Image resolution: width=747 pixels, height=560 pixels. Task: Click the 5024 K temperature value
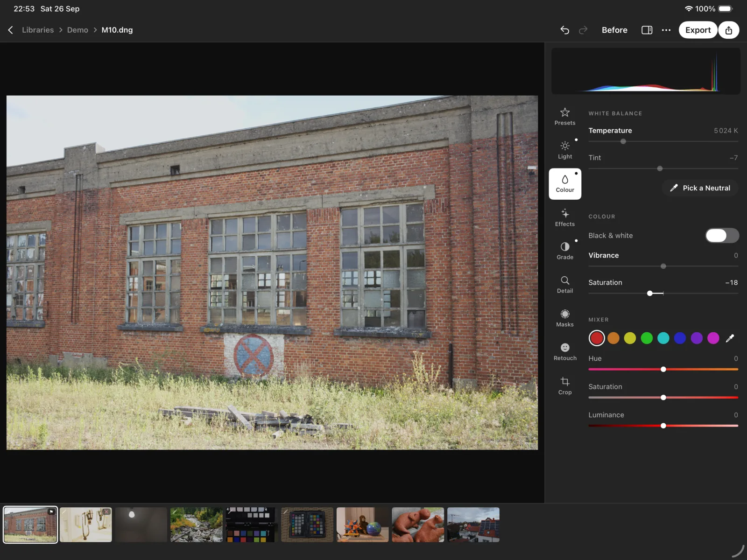726,131
